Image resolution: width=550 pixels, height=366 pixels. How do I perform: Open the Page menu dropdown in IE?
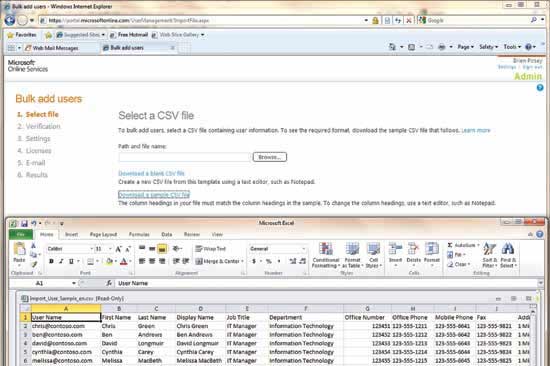coord(465,47)
